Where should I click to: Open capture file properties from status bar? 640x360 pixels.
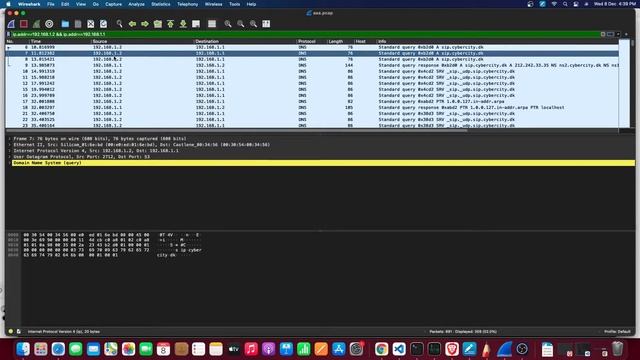point(18,331)
